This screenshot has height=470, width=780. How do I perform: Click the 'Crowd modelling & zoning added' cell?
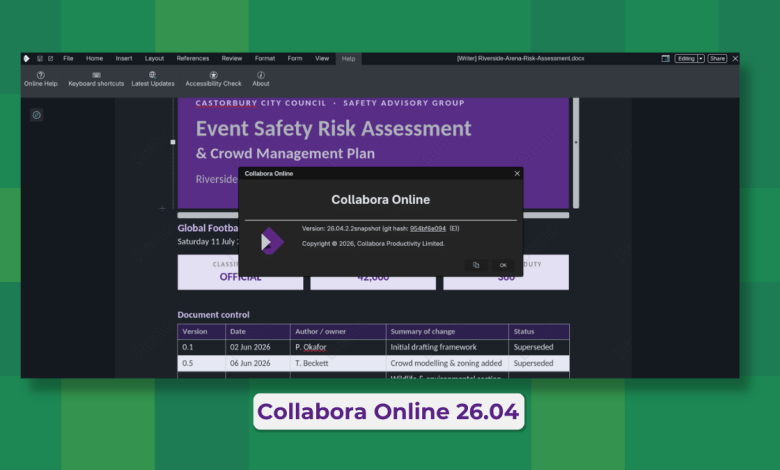pyautogui.click(x=447, y=364)
